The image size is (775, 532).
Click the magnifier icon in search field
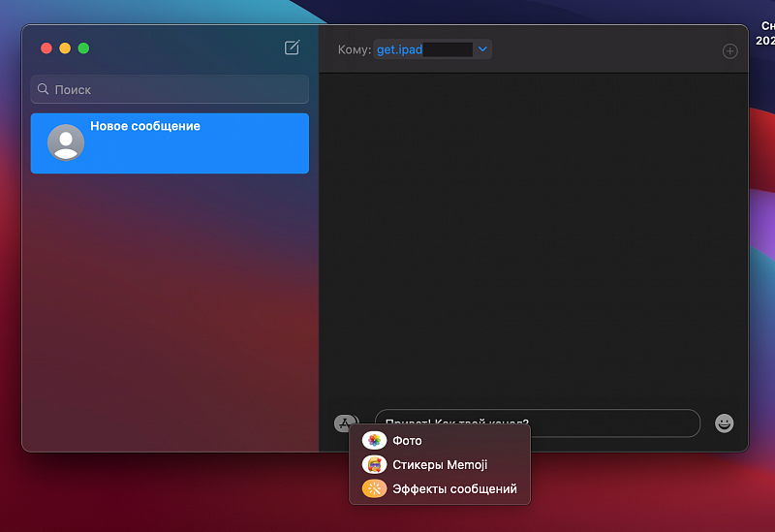43,89
